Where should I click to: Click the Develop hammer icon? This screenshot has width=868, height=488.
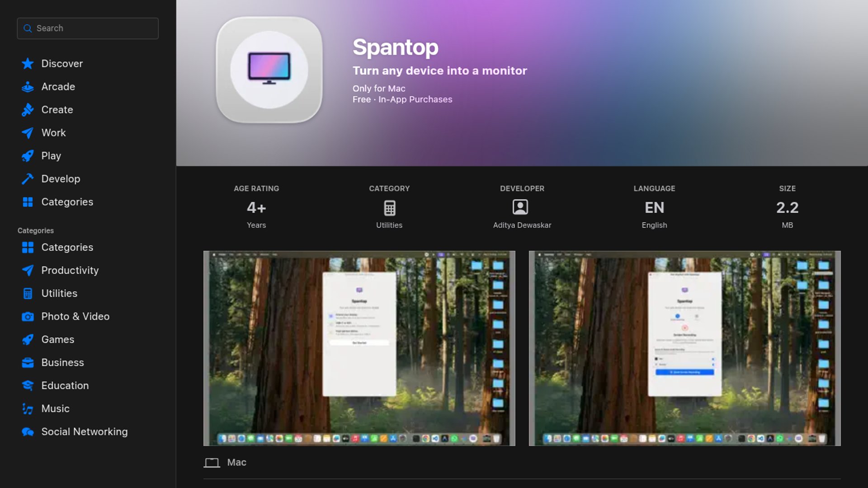tap(28, 179)
